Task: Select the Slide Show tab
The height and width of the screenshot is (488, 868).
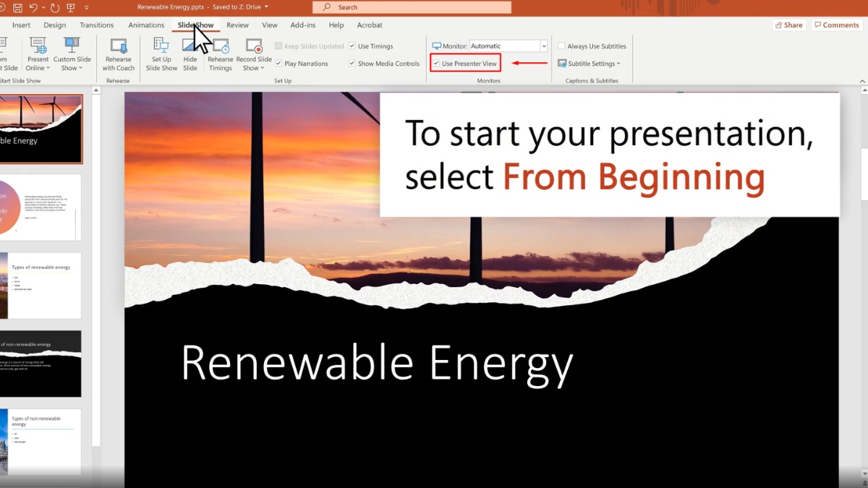Action: click(x=196, y=25)
